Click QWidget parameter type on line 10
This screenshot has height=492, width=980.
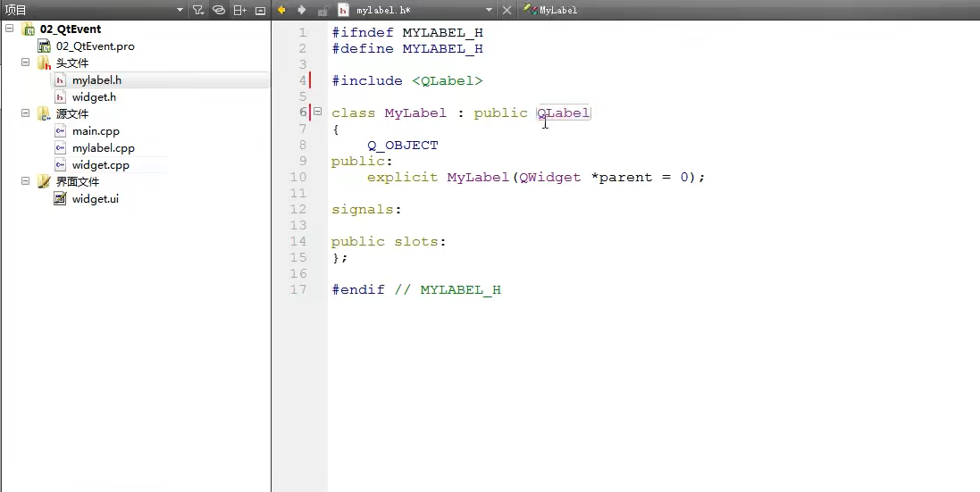click(550, 178)
